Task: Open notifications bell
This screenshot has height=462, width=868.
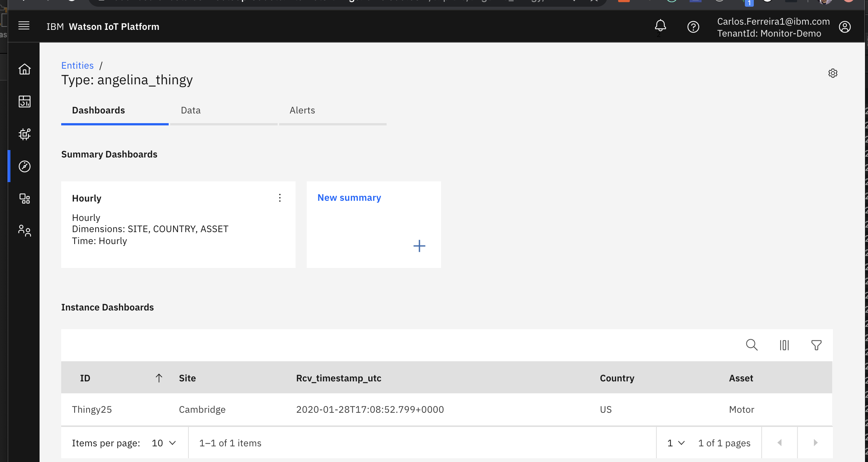Action: (660, 26)
